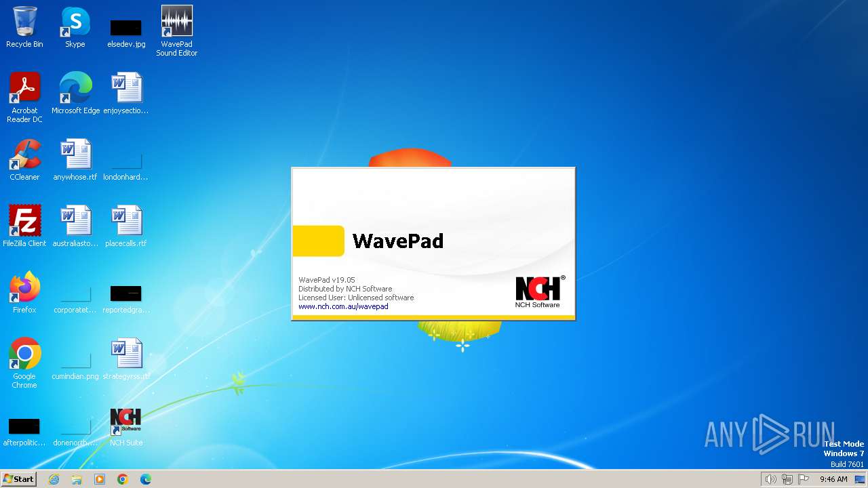
Task: Select the reportedgra... desktop file
Action: (x=126, y=298)
